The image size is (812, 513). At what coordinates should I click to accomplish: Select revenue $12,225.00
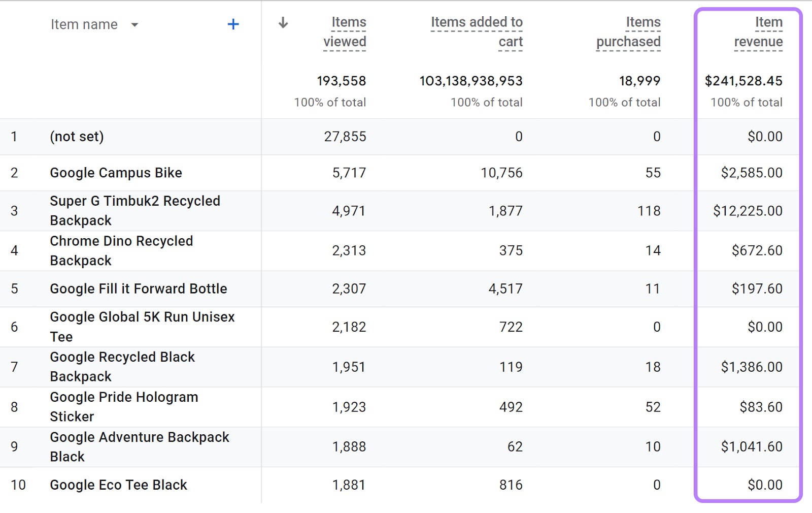point(748,211)
